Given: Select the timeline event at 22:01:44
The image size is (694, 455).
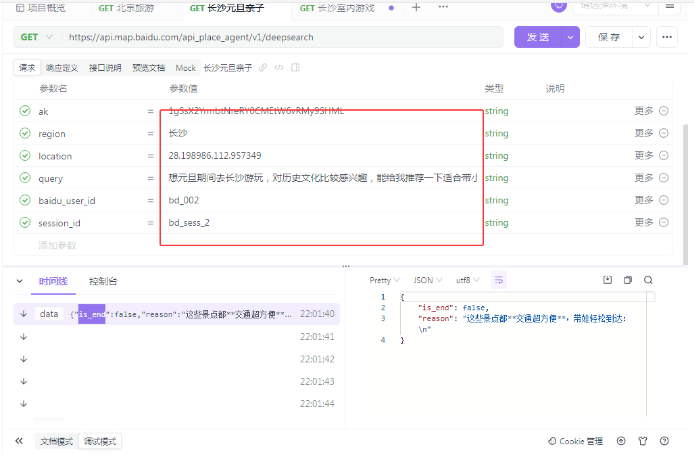Looking at the screenshot, I should (176, 404).
